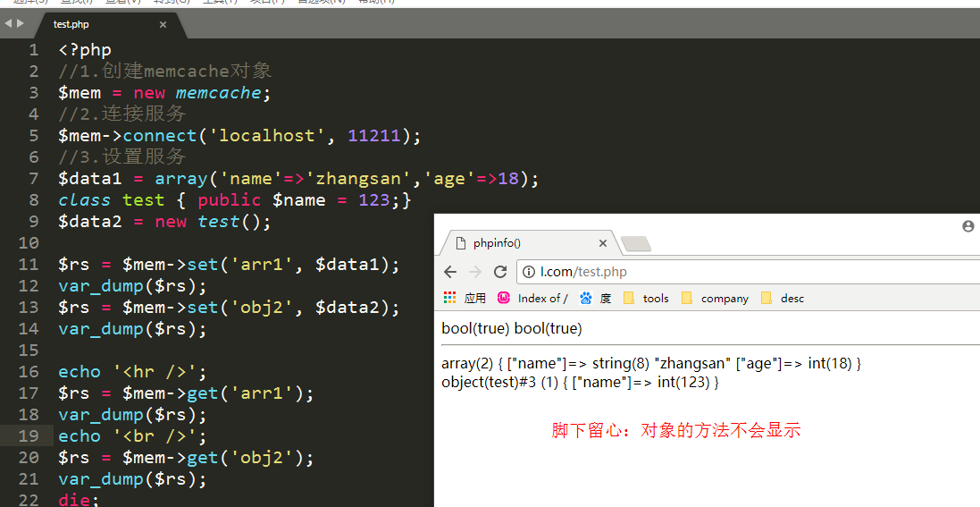Click Chrome's forward navigation arrow
980x507 pixels.
click(x=475, y=272)
